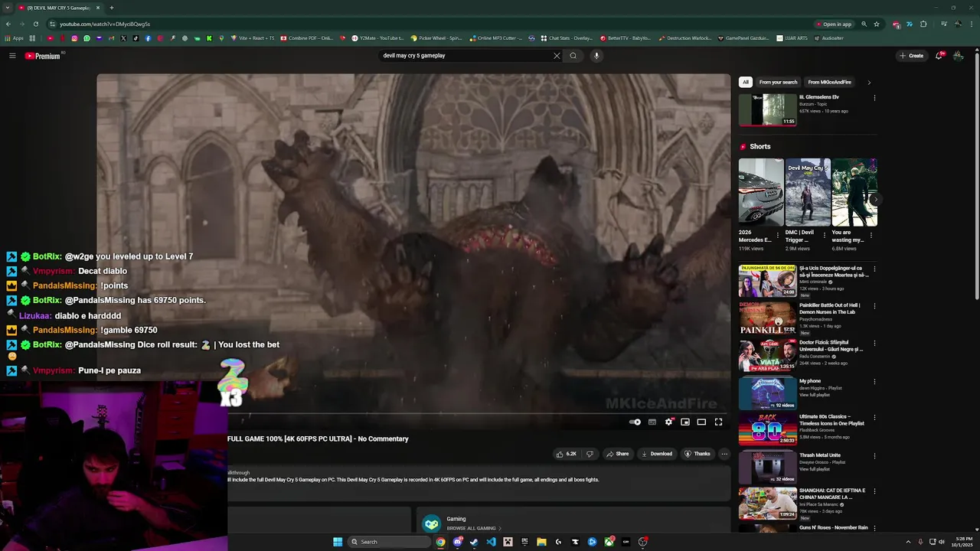The height and width of the screenshot is (551, 980).
Task: Open the LUAR ARTS bookmark
Action: tap(792, 38)
